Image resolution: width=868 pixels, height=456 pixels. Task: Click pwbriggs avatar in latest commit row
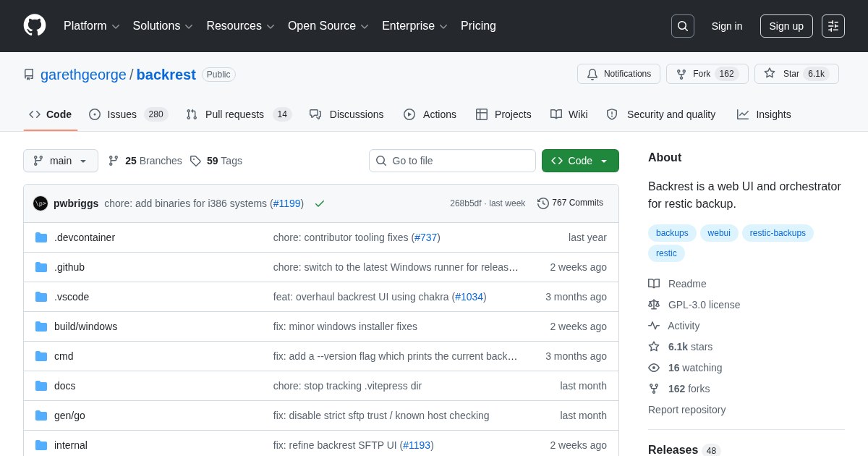41,203
